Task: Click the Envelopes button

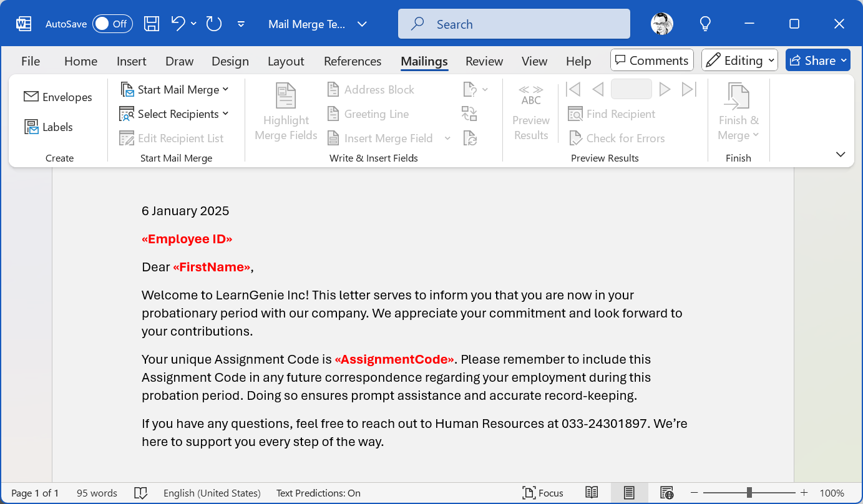Action: (x=57, y=97)
